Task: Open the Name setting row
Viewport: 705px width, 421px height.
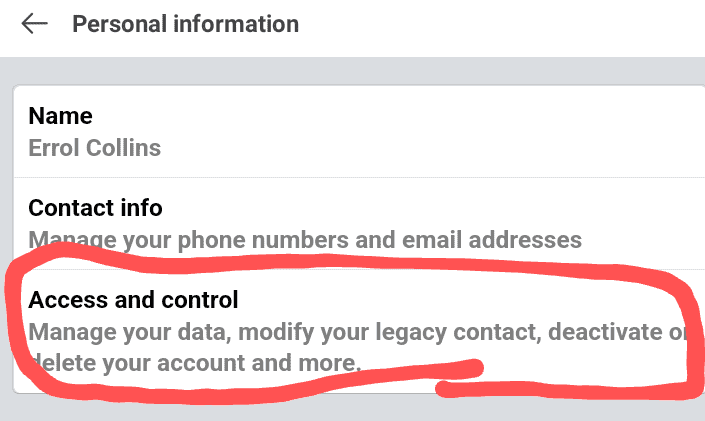Action: pos(359,131)
